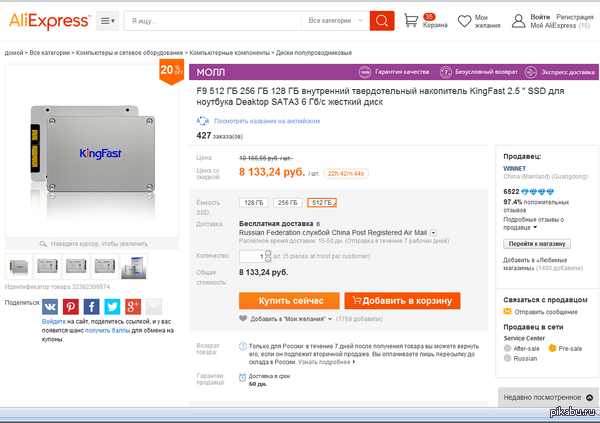Select the 512 ГБ capacity option
This screenshot has height=423, width=600.
pos(322,203)
